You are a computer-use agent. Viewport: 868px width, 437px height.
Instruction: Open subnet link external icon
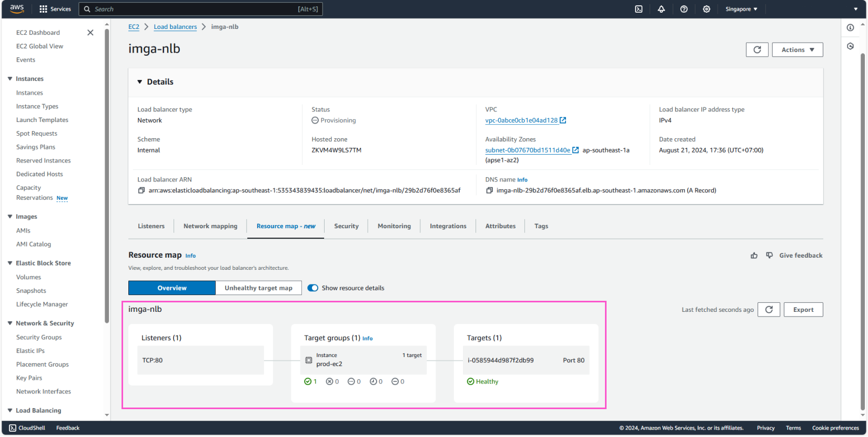(576, 150)
